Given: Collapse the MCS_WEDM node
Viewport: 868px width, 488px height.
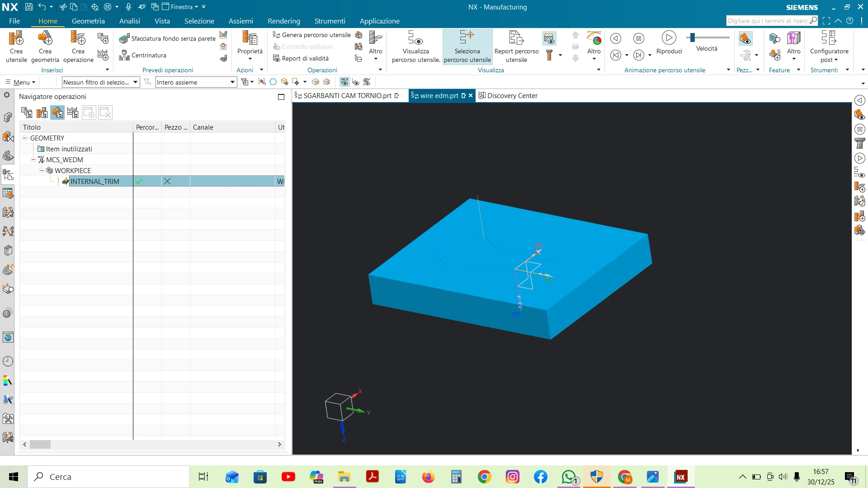Looking at the screenshot, I should [33, 160].
